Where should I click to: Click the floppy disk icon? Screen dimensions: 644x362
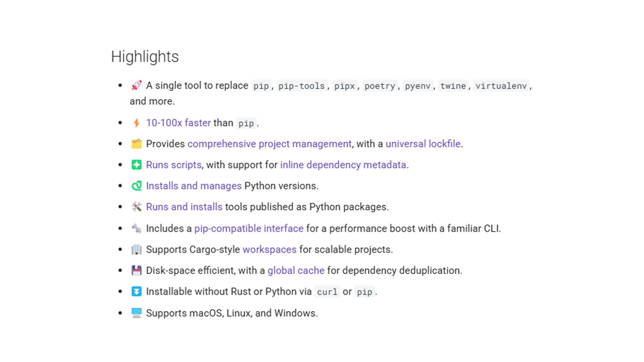(137, 270)
